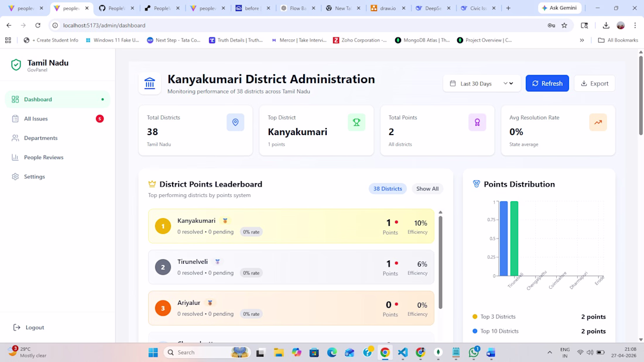
Task: Click the government building header icon
Action: [x=149, y=83]
